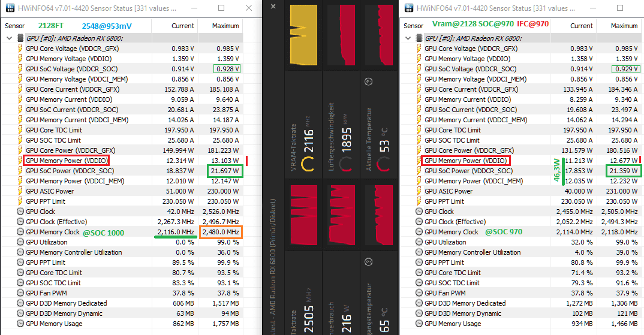Click clock icon of GPU D3D Memory Dedicated in right window
Screen dimensions: 644x335
[x=419, y=303]
